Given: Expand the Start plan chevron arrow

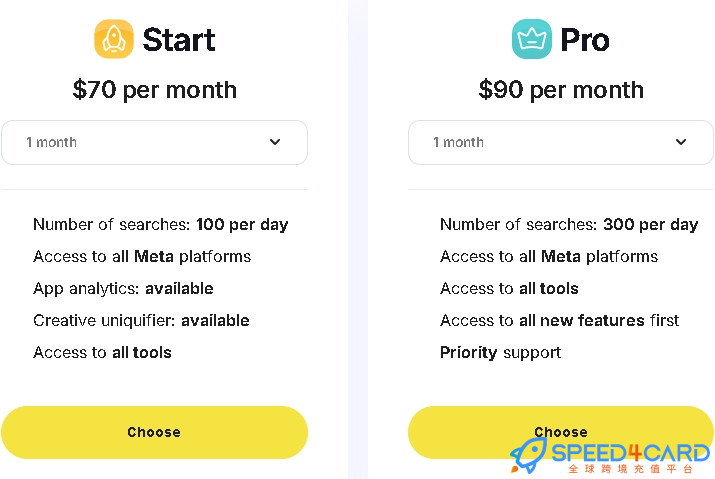Looking at the screenshot, I should click(275, 142).
